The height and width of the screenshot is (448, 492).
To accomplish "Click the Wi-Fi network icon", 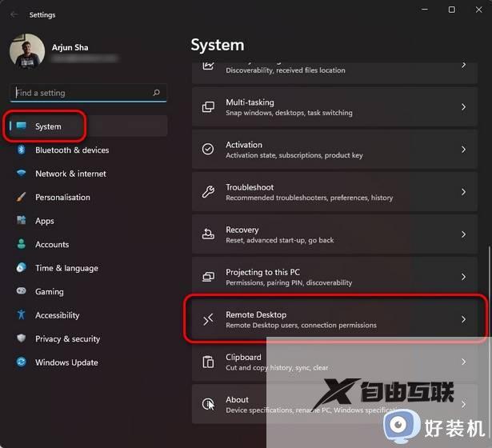I will point(22,173).
